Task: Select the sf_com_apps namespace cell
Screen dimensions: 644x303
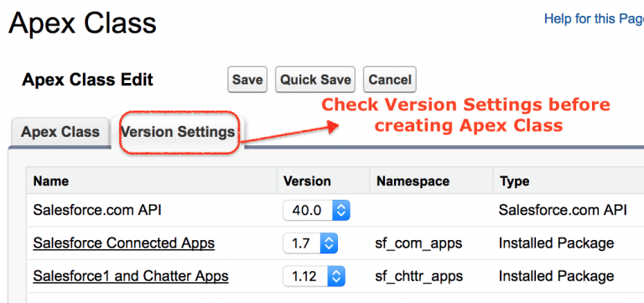Action: (418, 243)
